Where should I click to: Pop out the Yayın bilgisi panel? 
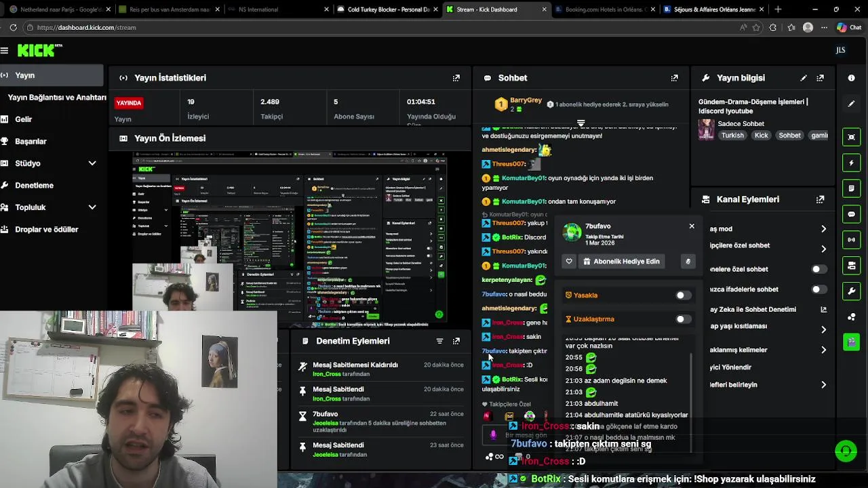[820, 78]
